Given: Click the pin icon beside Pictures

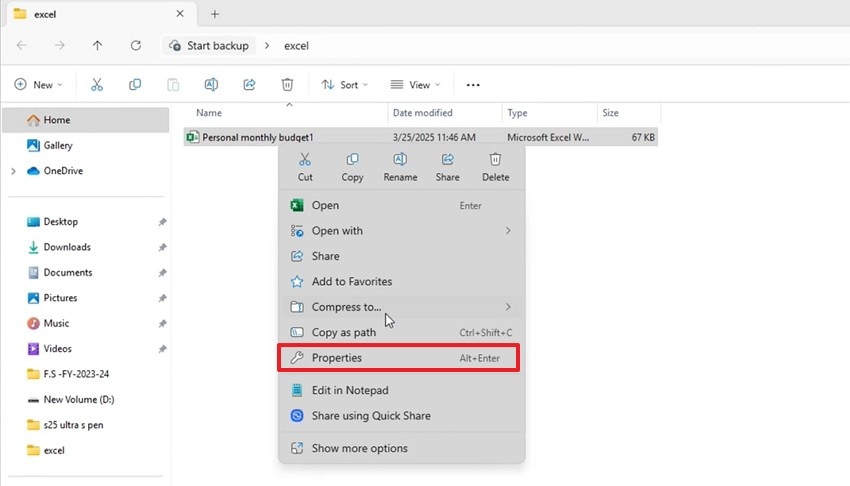Looking at the screenshot, I should click(162, 299).
